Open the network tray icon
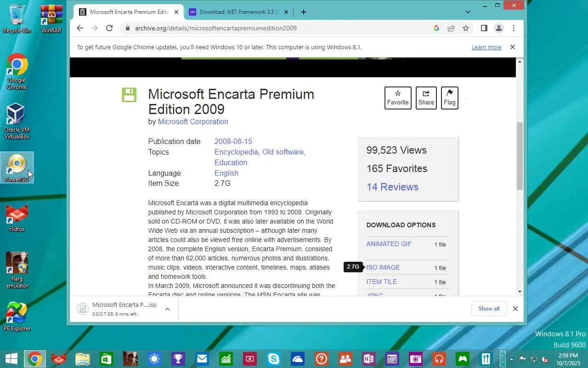Image resolution: width=588 pixels, height=368 pixels. click(534, 359)
